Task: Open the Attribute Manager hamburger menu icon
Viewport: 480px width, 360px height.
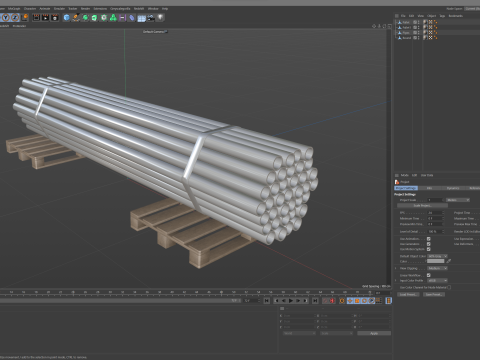Action: click(x=397, y=175)
